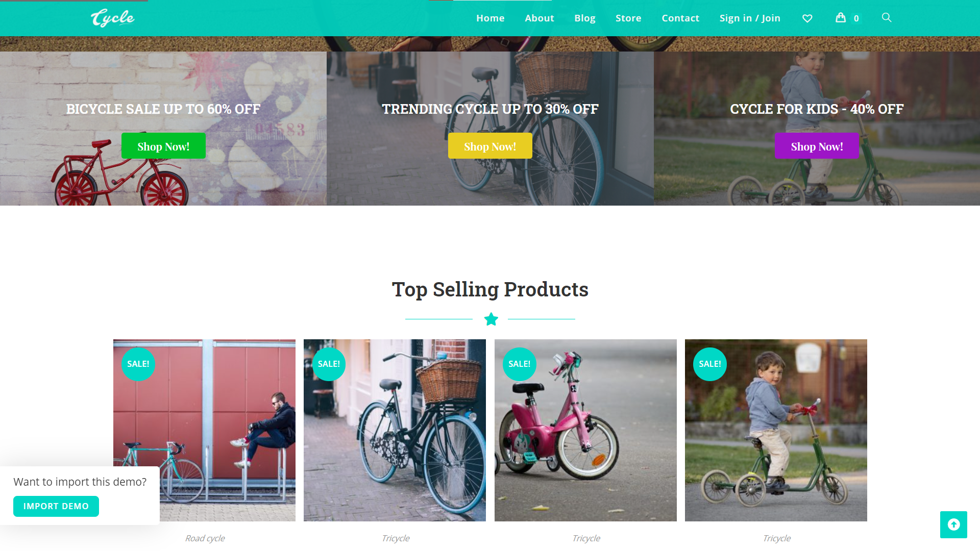Click the Cycle logo
Screen dimensions: 980x551
(x=113, y=18)
